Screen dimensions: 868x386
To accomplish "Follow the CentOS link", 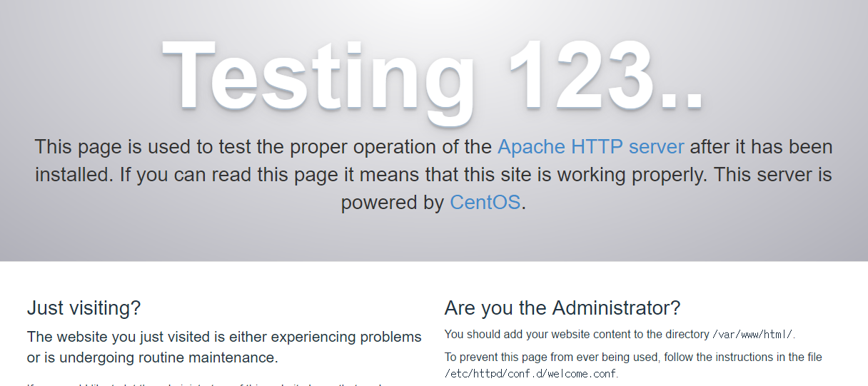I will (x=485, y=203).
